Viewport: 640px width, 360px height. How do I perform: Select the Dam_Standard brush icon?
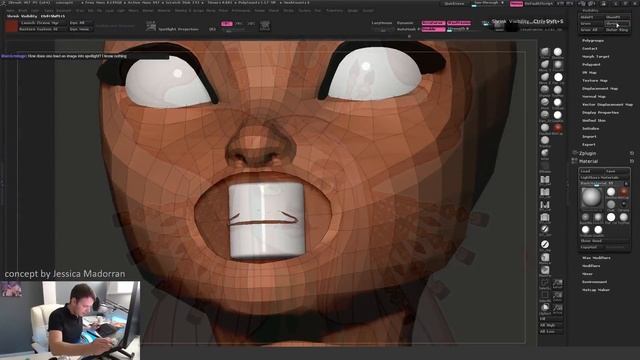(545, 115)
